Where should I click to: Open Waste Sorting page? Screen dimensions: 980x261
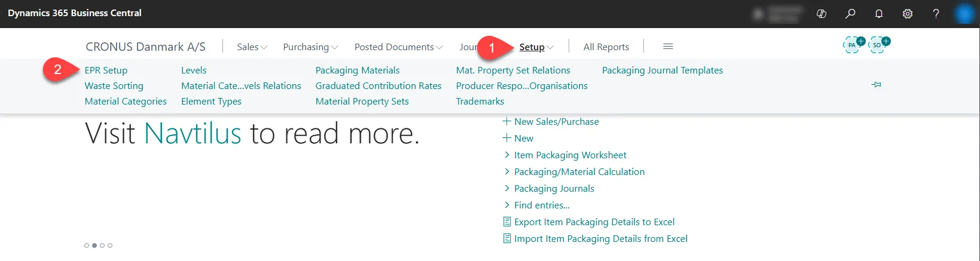(x=114, y=85)
